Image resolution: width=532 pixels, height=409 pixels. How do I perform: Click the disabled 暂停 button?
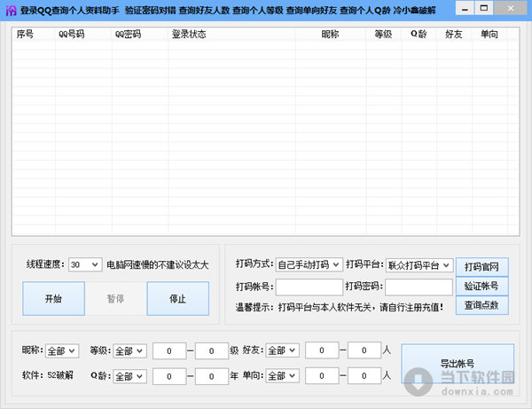coord(115,299)
